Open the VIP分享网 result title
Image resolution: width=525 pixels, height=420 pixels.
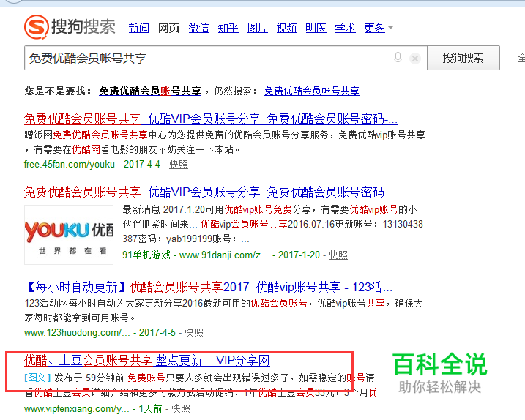tap(147, 361)
